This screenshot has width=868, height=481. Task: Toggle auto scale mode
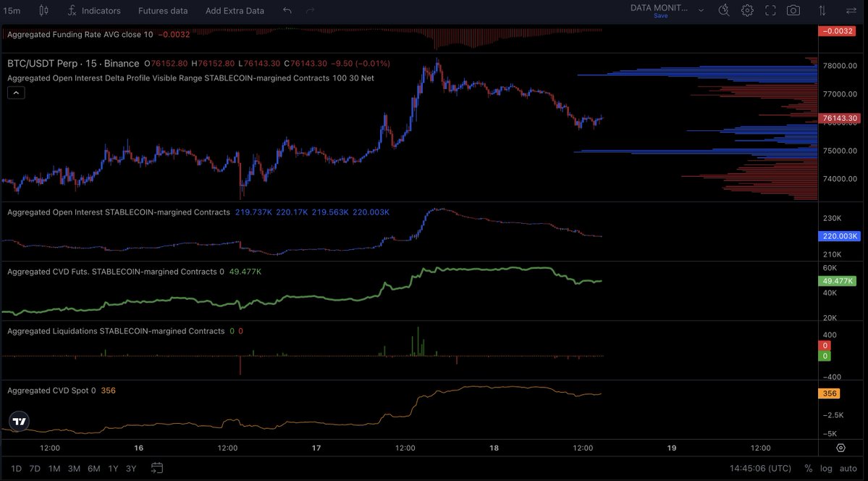tap(848, 469)
